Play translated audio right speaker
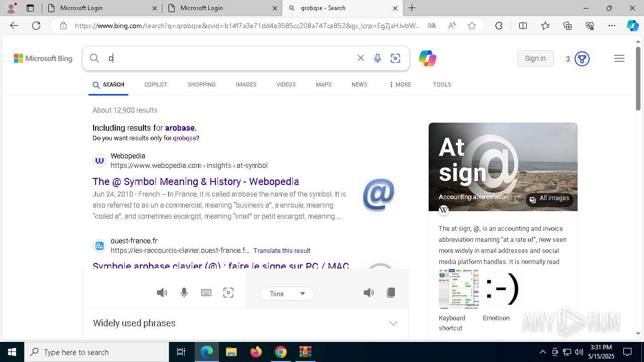644x362 pixels. pos(369,293)
